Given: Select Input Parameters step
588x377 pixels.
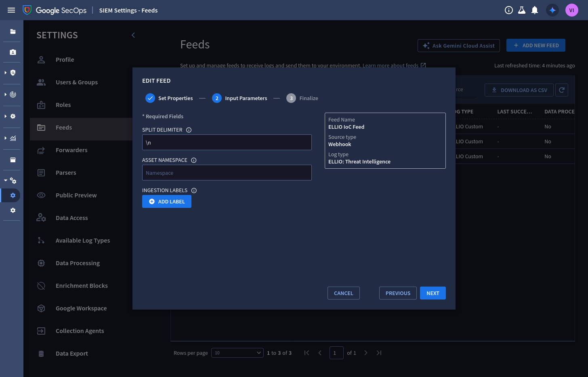Looking at the screenshot, I should point(239,98).
